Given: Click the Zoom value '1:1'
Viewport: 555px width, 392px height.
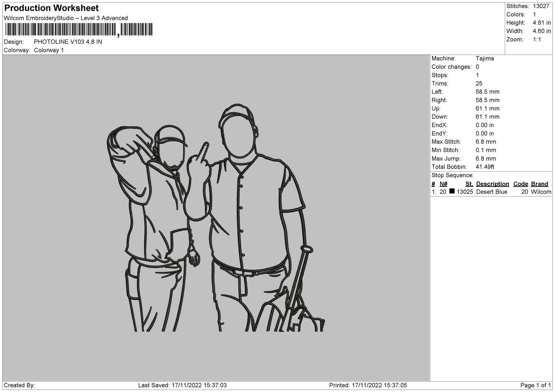Looking at the screenshot, I should (x=537, y=40).
